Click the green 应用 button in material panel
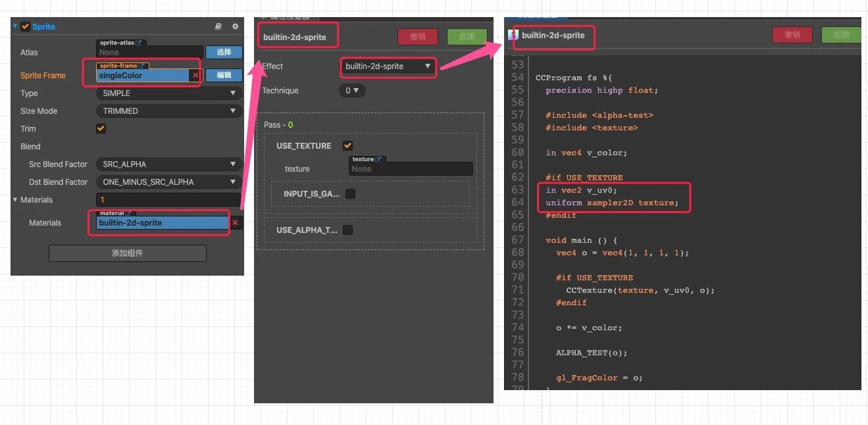This screenshot has width=868, height=425. (x=467, y=37)
